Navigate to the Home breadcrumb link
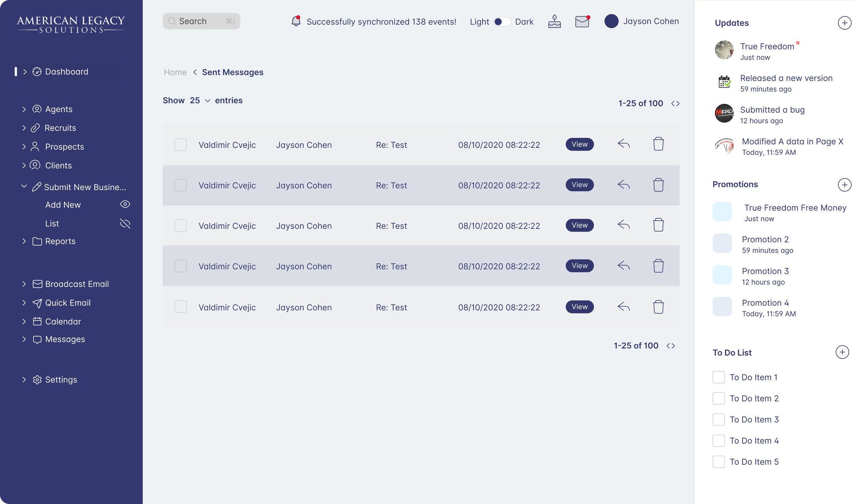Viewport: 863px width, 504px height. point(175,72)
